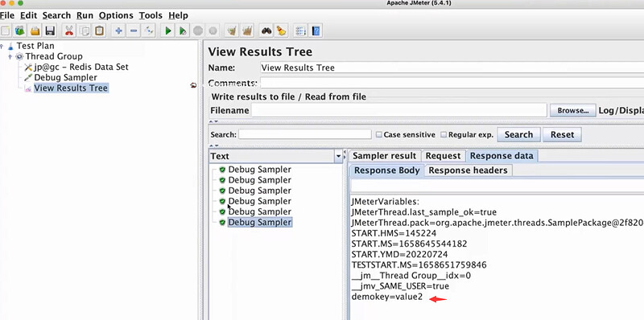Click the START.YMD=20220724 line
The width and height of the screenshot is (644, 320).
(x=399, y=254)
